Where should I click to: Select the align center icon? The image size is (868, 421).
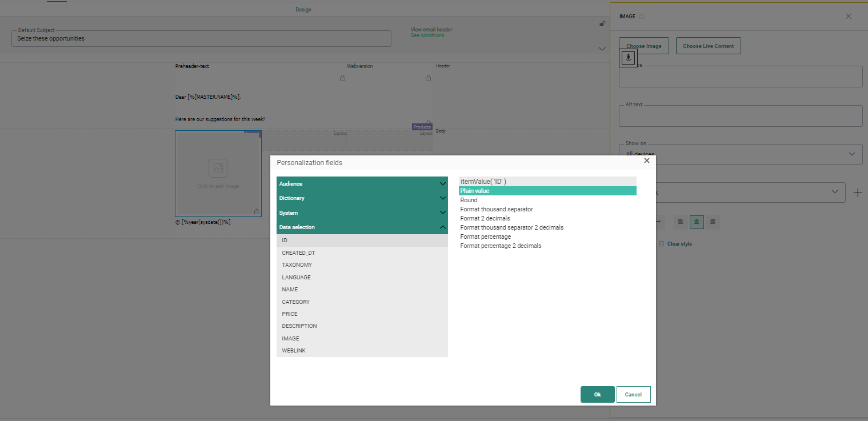click(697, 222)
